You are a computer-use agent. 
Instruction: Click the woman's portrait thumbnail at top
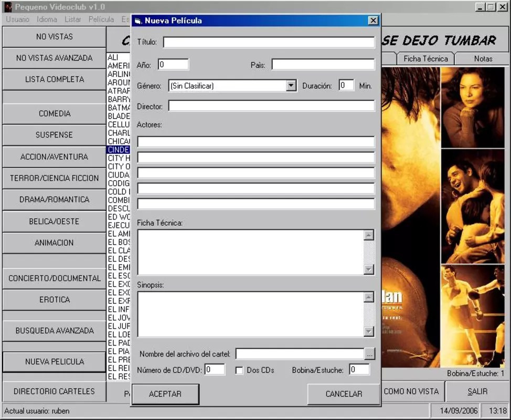(x=473, y=108)
